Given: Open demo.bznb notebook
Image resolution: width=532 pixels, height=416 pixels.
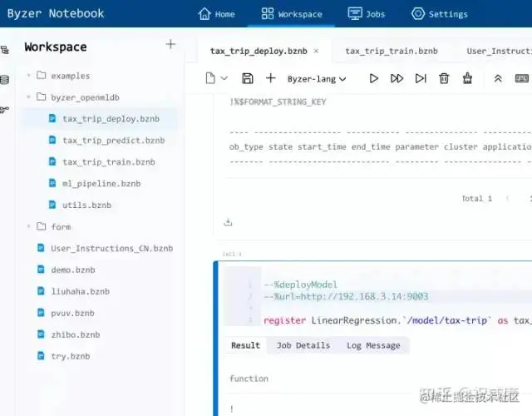Looking at the screenshot, I should click(x=73, y=270).
